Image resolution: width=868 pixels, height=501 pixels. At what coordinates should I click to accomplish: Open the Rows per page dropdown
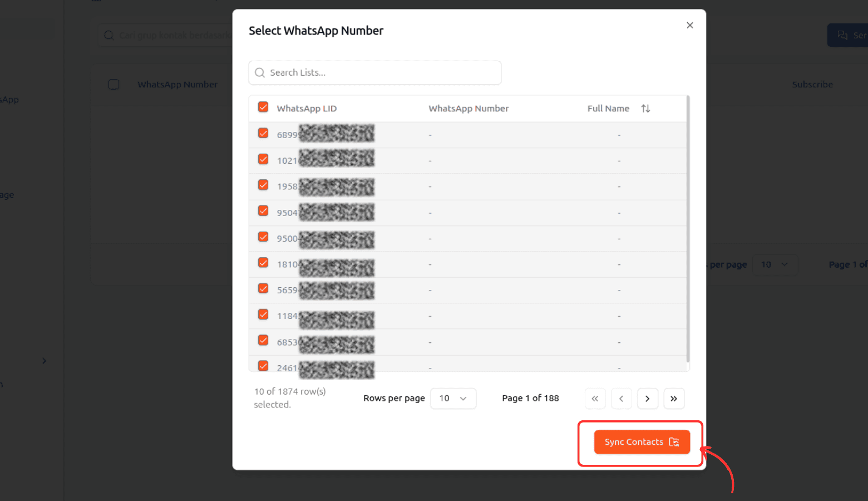[453, 399]
